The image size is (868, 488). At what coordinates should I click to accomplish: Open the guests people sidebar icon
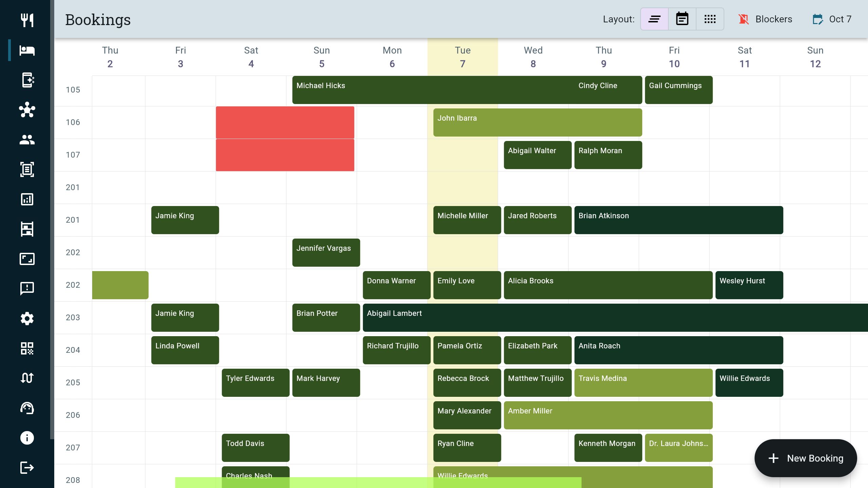click(x=27, y=140)
